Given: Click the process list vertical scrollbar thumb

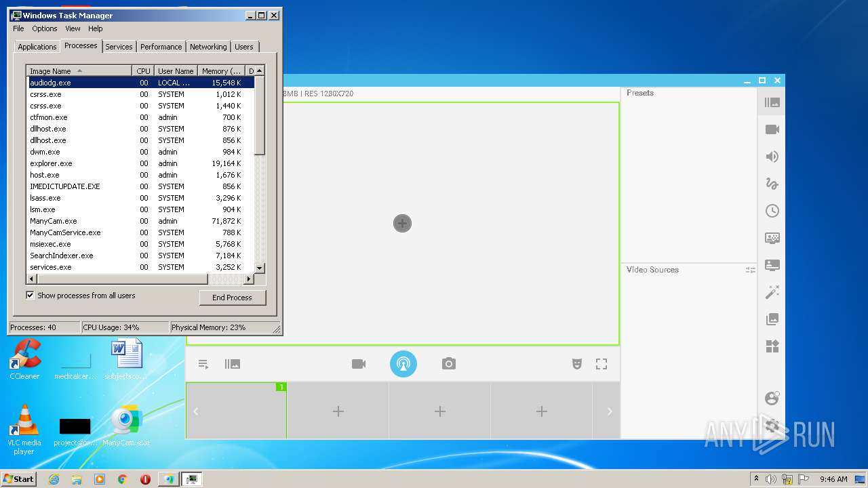Looking at the screenshot, I should [260, 115].
